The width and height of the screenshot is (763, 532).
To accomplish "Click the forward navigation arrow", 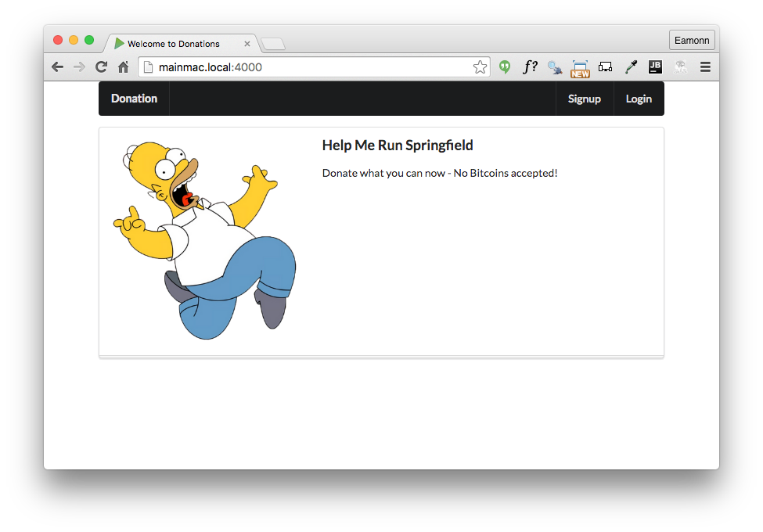I will pyautogui.click(x=79, y=67).
